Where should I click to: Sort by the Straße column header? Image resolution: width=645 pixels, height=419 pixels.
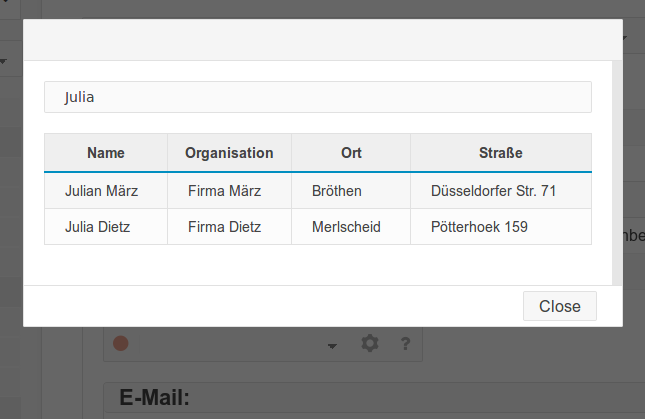[501, 153]
